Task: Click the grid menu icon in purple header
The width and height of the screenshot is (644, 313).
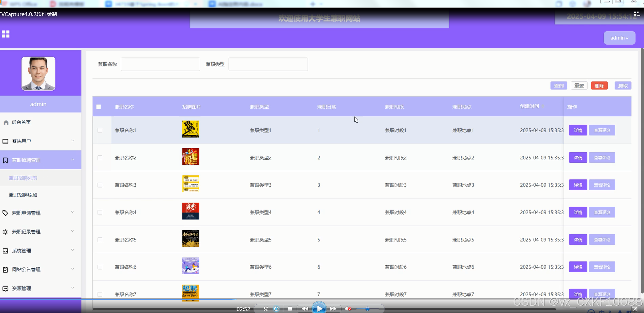Action: point(6,34)
